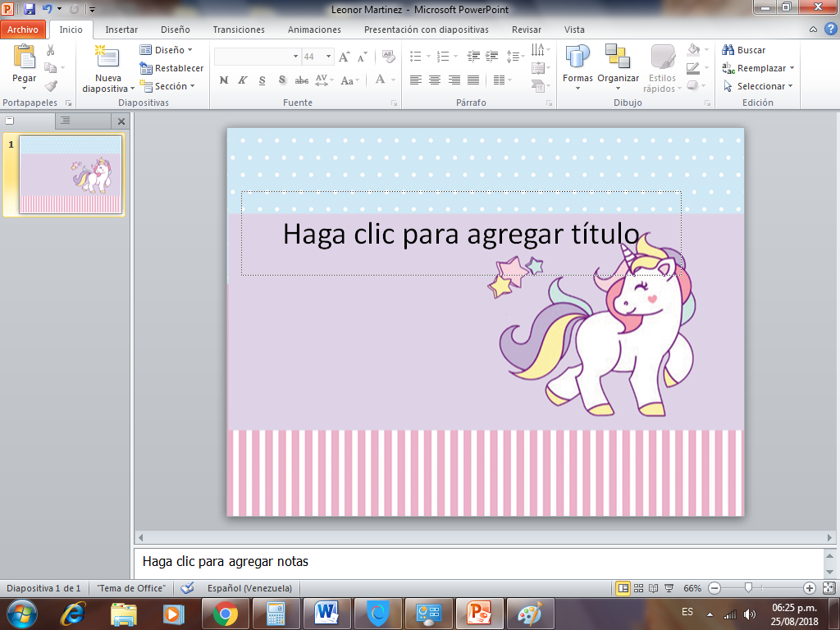The image size is (840, 630).
Task: Open the Archivo tab
Action: click(22, 30)
